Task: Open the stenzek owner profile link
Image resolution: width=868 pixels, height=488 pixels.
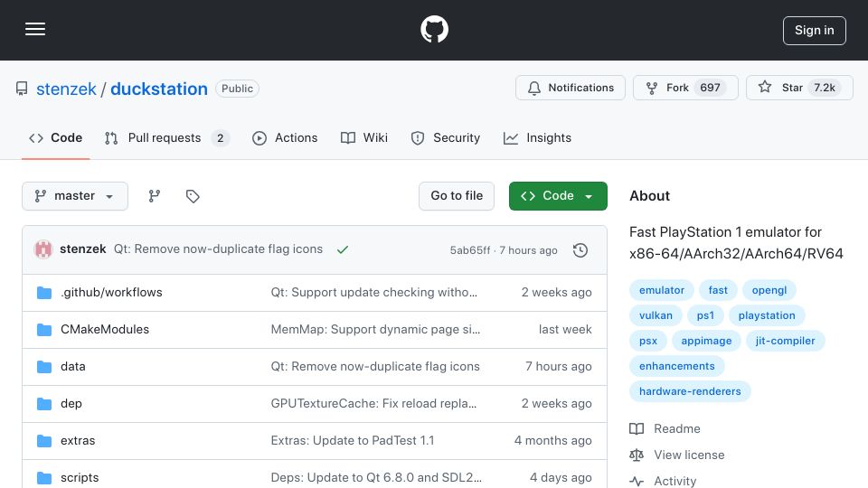Action: (x=66, y=89)
